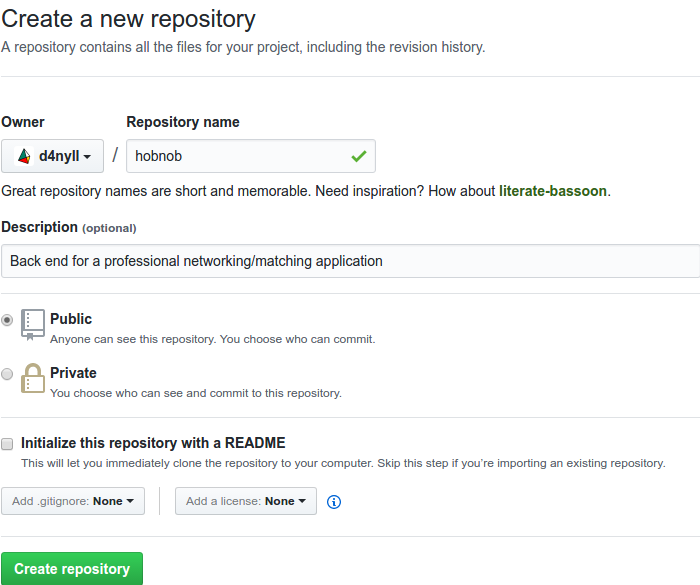700x585 pixels.
Task: Click the README initialization label text
Action: point(153,443)
